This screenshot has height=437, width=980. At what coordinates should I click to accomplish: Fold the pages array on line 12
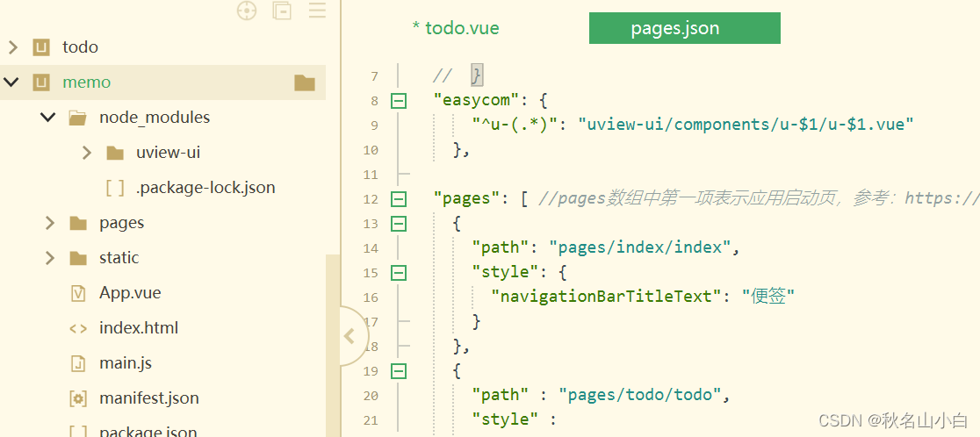pos(398,199)
